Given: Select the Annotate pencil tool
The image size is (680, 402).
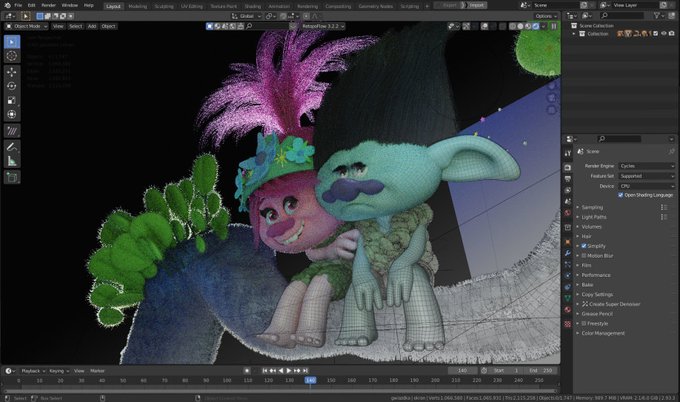Looking at the screenshot, I should (12, 146).
